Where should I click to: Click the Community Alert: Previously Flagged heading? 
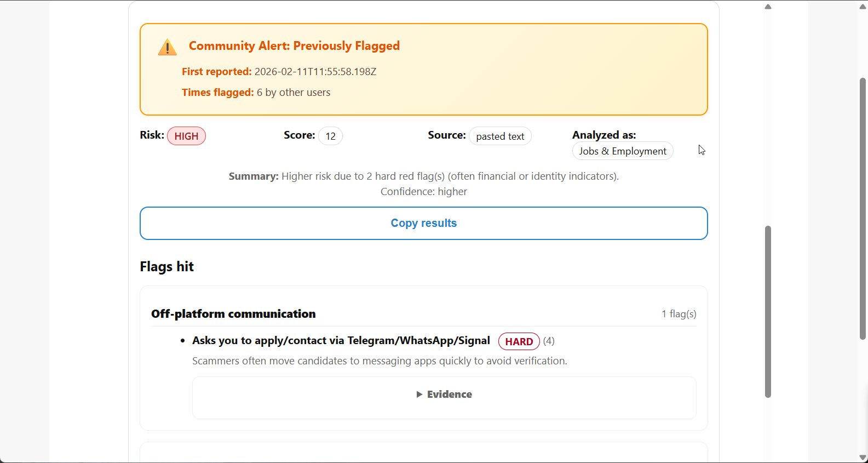pyautogui.click(x=294, y=46)
